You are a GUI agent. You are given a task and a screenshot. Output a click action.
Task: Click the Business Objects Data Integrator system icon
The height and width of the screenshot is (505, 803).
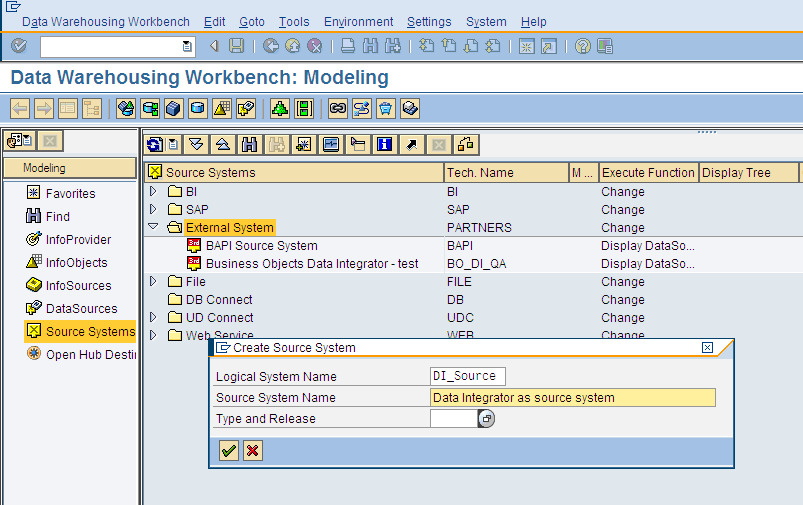tap(194, 263)
